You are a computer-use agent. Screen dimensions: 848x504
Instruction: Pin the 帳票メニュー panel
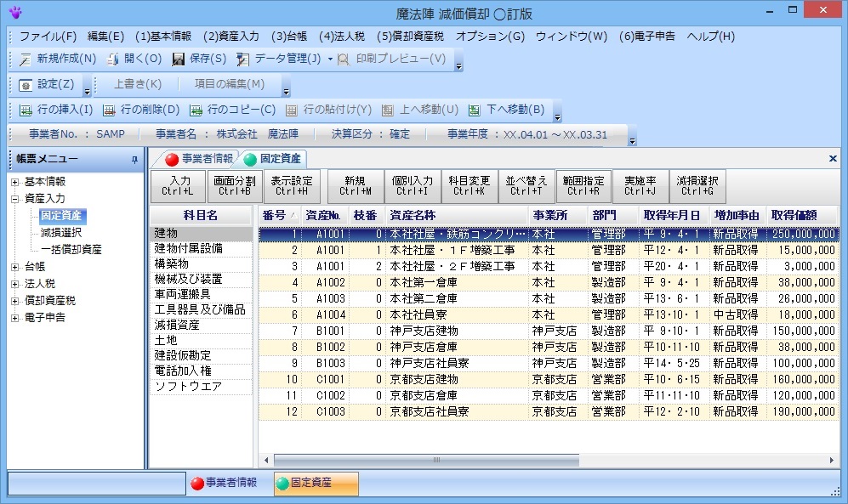coord(134,160)
